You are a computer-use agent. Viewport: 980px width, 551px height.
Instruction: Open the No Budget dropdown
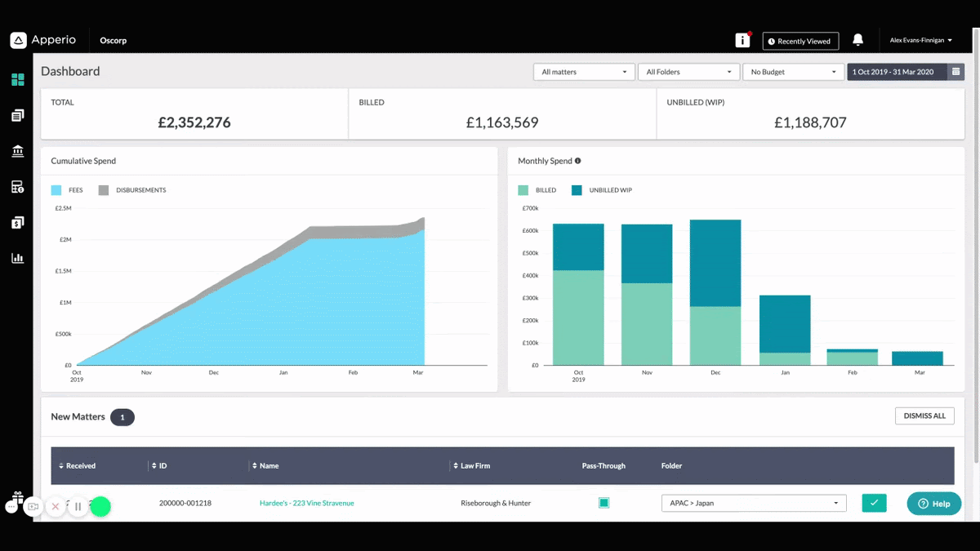pos(793,72)
